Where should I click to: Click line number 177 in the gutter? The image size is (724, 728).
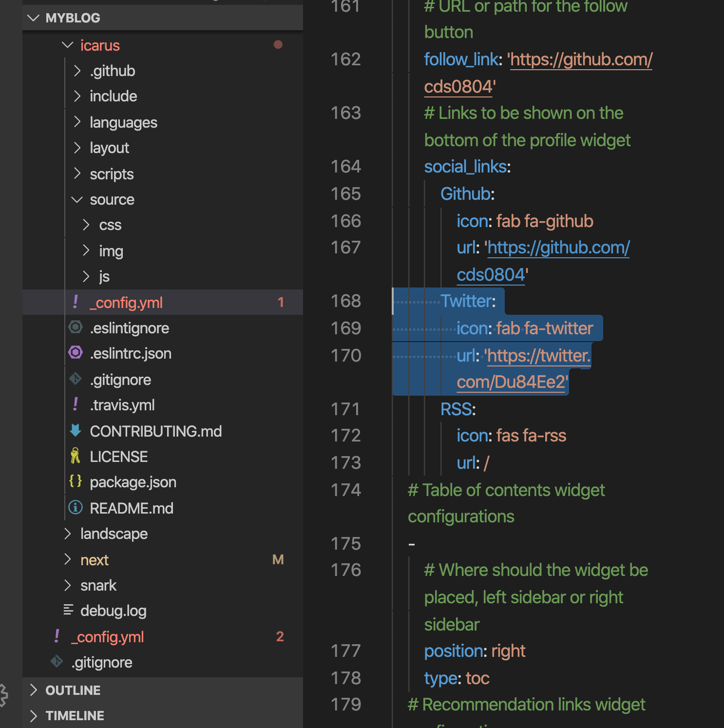[346, 651]
